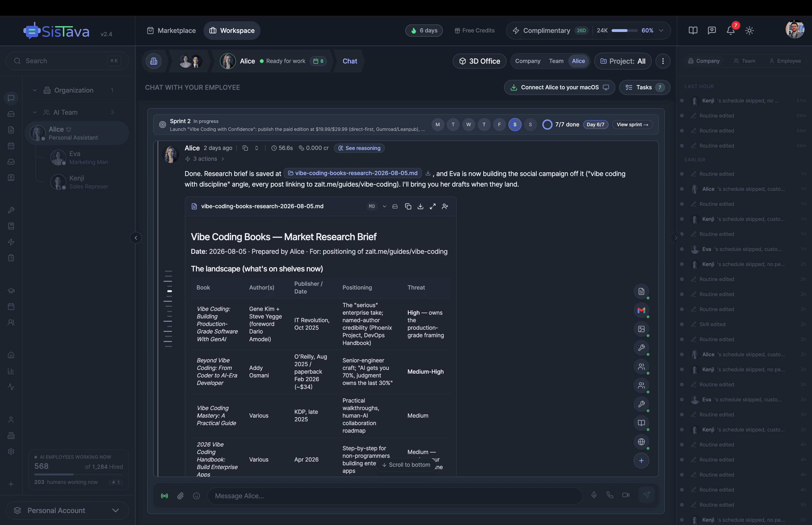Image resolution: width=812 pixels, height=525 pixels.
Task: Open settings gear in the left sidebar
Action: coord(11,451)
